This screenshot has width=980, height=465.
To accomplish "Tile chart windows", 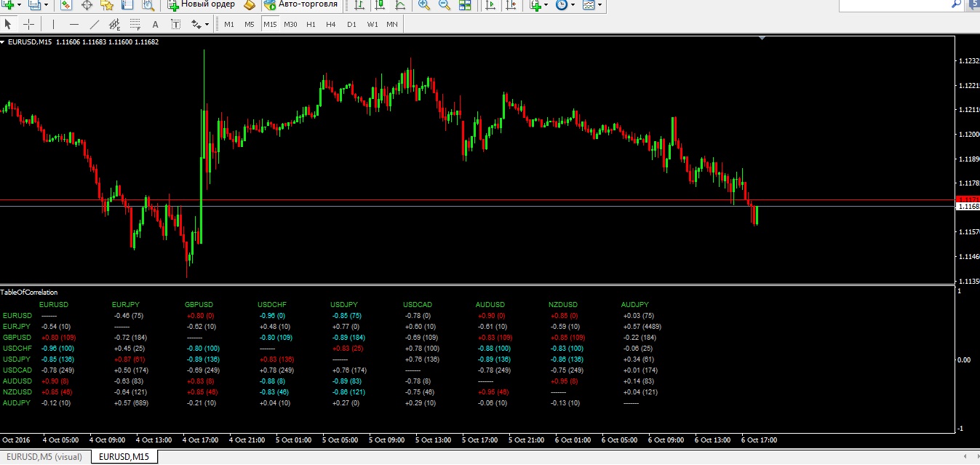I will click(x=465, y=5).
